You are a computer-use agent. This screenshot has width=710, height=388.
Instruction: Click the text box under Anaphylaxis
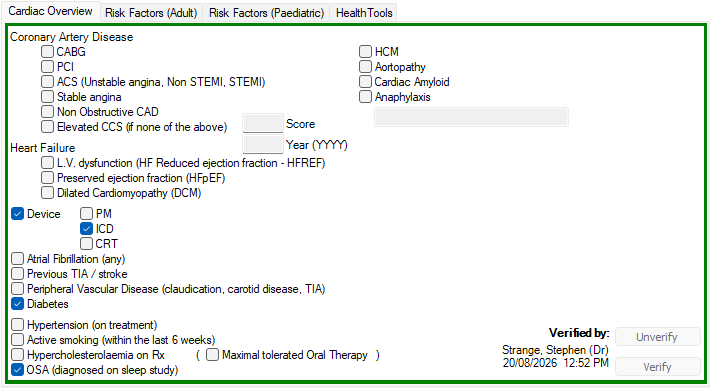point(471,117)
